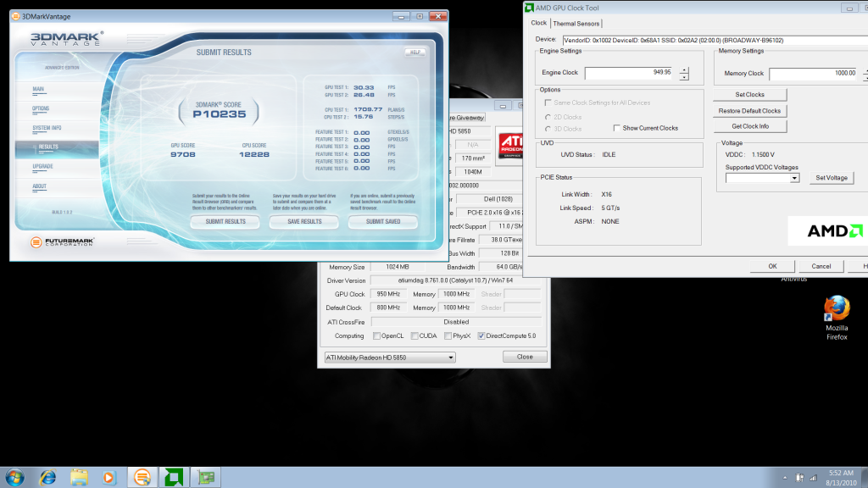This screenshot has height=488, width=868.
Task: Close the 3DMark Vantage window
Action: pyautogui.click(x=438, y=17)
